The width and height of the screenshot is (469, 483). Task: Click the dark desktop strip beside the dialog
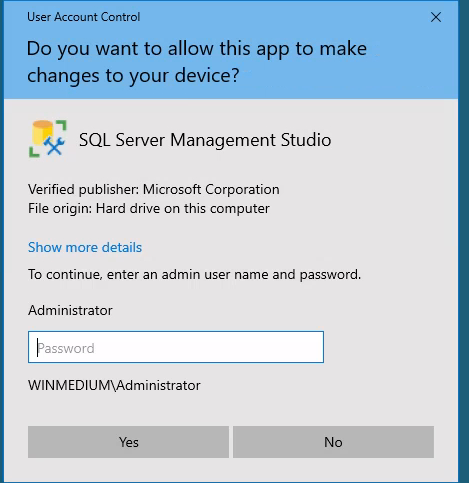pos(464,241)
